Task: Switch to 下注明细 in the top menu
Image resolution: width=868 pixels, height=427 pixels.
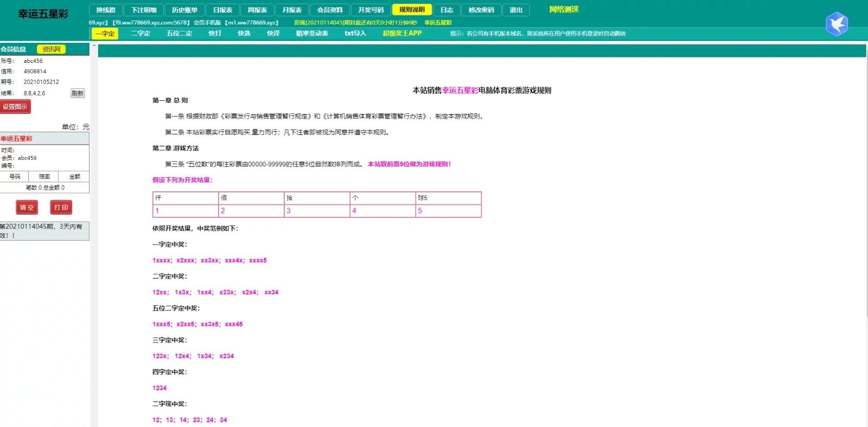Action: 144,10
